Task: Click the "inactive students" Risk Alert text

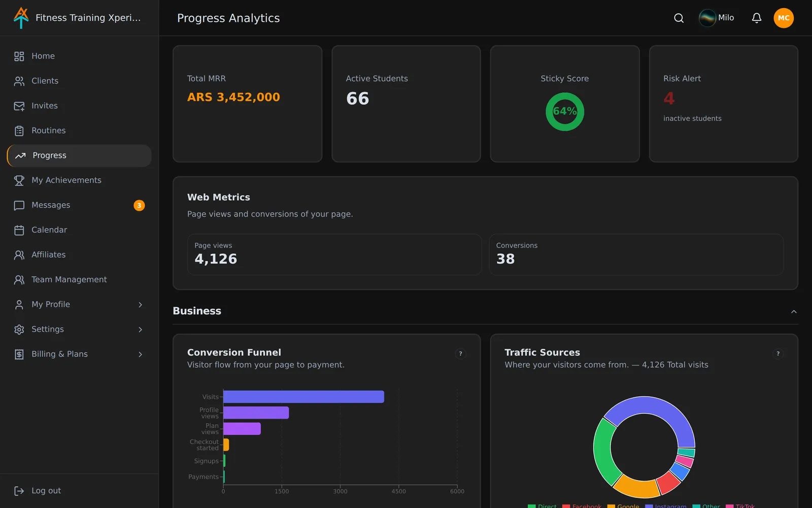Action: pos(692,118)
